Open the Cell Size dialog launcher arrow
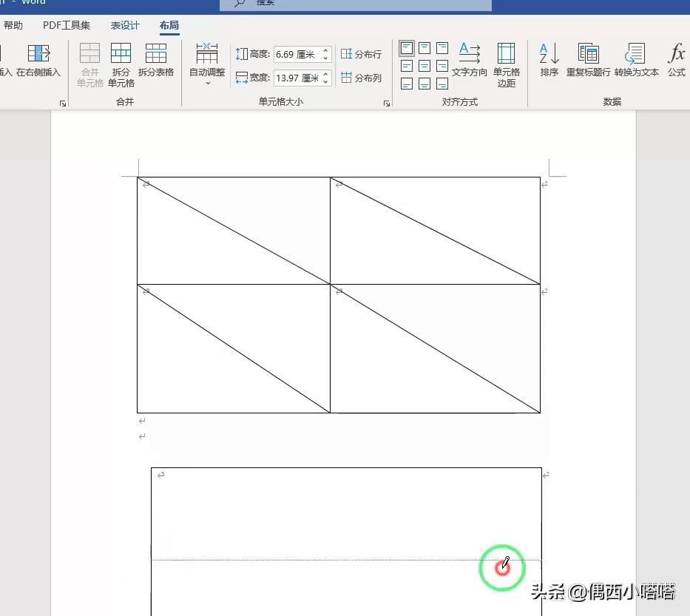Image resolution: width=690 pixels, height=616 pixels. (386, 103)
